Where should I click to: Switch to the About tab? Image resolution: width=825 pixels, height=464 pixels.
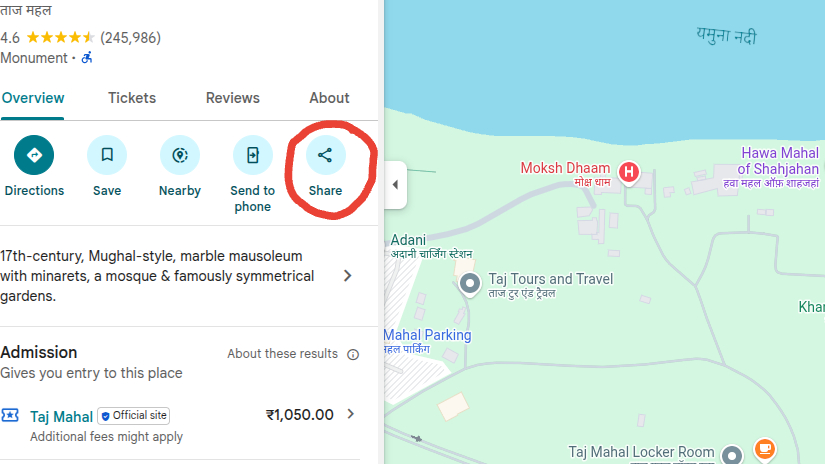pyautogui.click(x=329, y=98)
